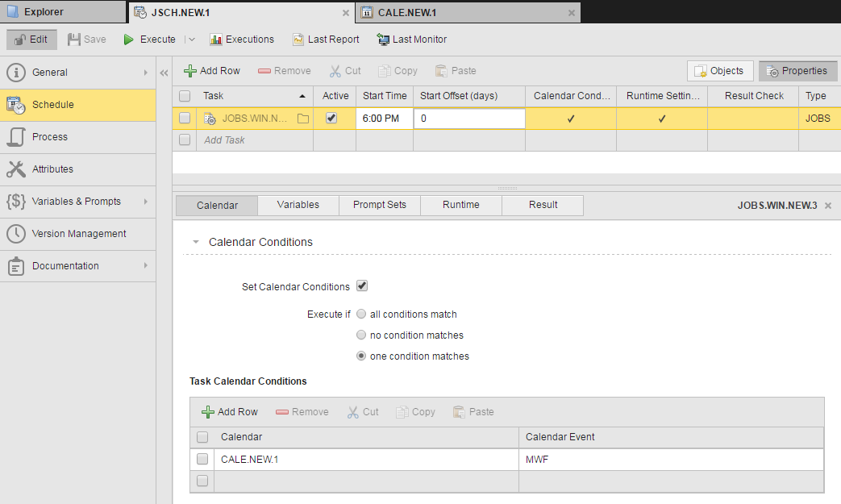
Task: Switch to the Result tab
Action: 543,206
